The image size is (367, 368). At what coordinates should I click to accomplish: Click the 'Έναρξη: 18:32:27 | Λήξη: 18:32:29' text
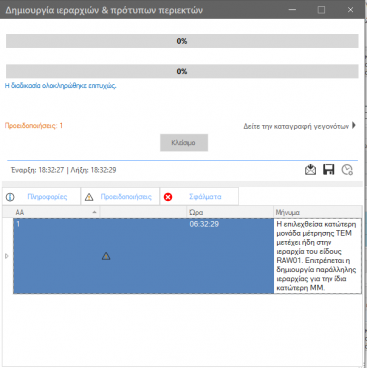[x=64, y=170]
